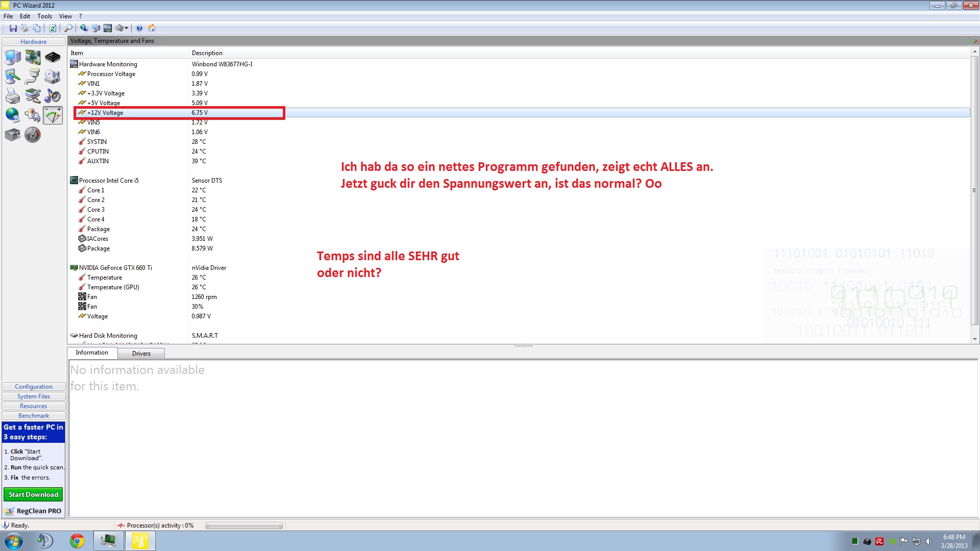980x551 pixels.
Task: Click the Help question mark icon
Action: coord(139,28)
